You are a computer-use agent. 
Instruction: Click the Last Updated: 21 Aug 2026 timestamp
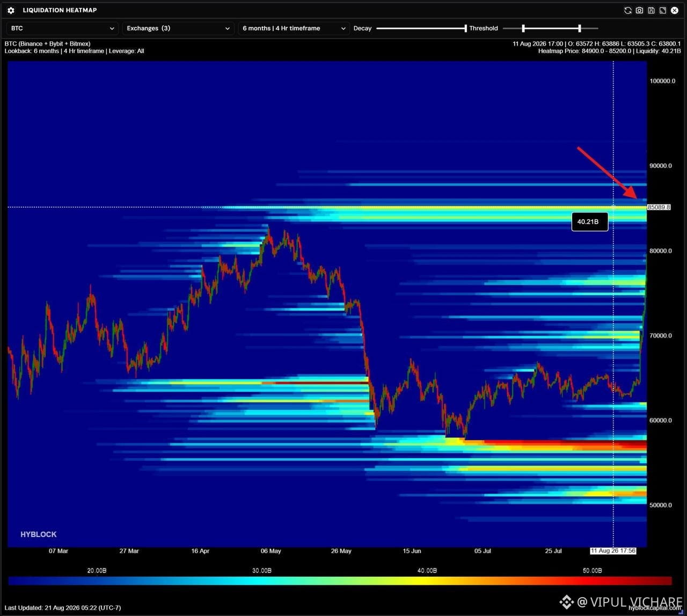pyautogui.click(x=62, y=608)
